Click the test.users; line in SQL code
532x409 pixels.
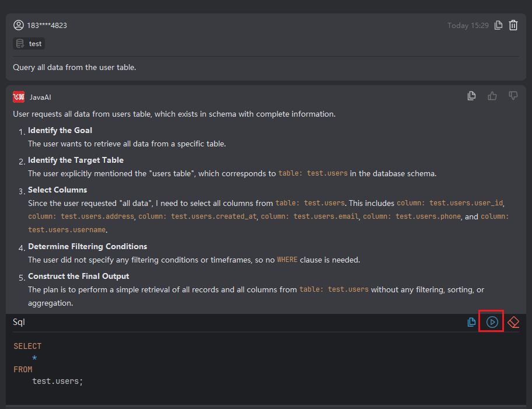(58, 381)
